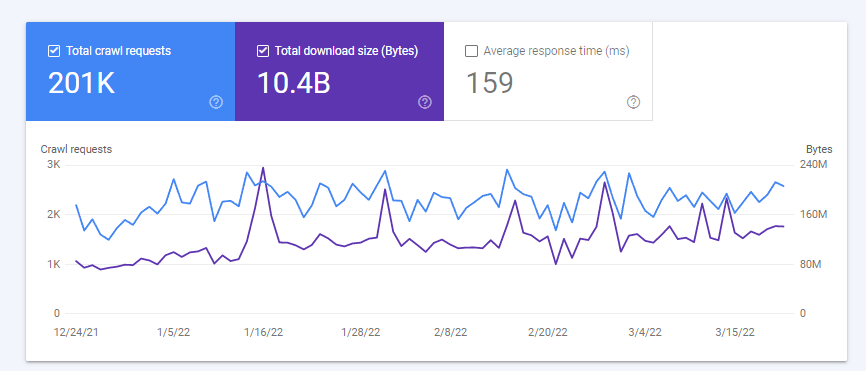
Task: Select the 10.4B download size value
Action: coord(294,83)
